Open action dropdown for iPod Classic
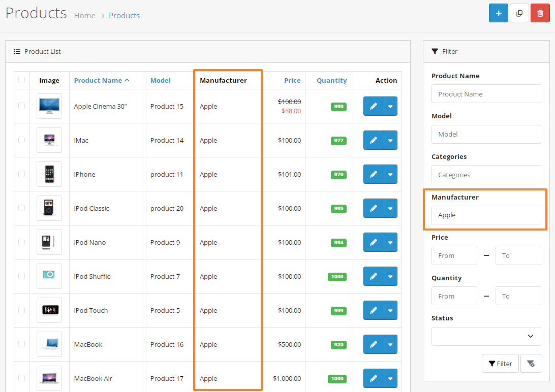 (x=390, y=208)
